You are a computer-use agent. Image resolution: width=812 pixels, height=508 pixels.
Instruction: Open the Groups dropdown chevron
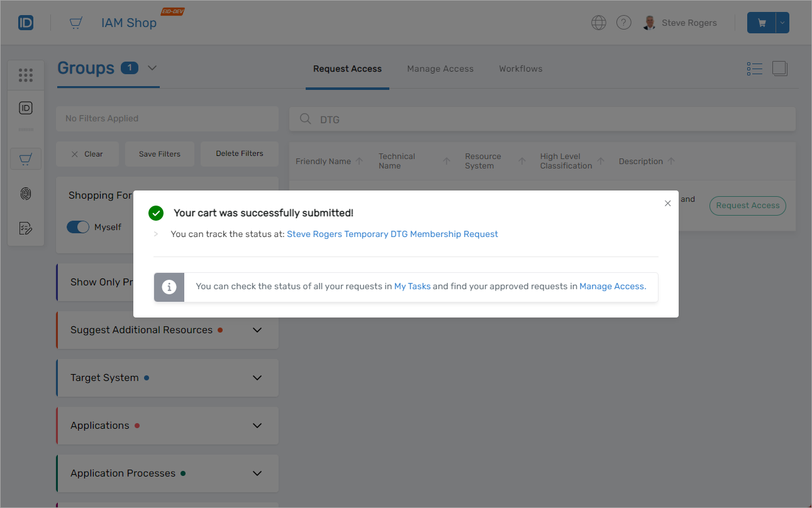coord(152,68)
